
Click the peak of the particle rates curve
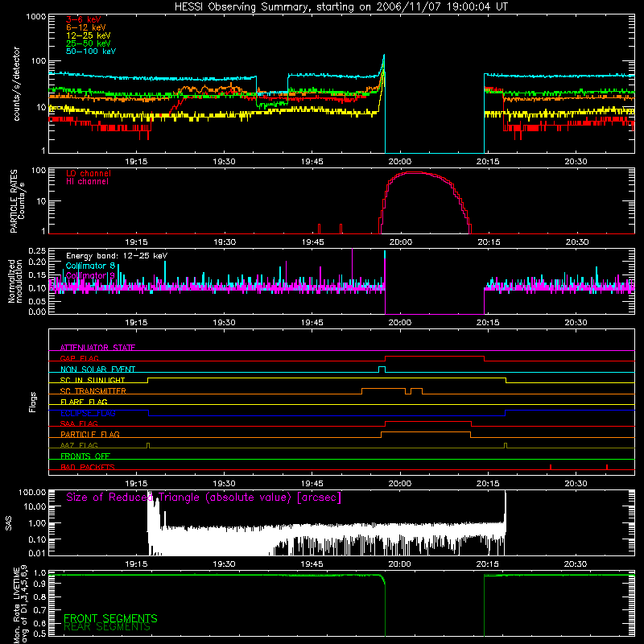(x=415, y=172)
